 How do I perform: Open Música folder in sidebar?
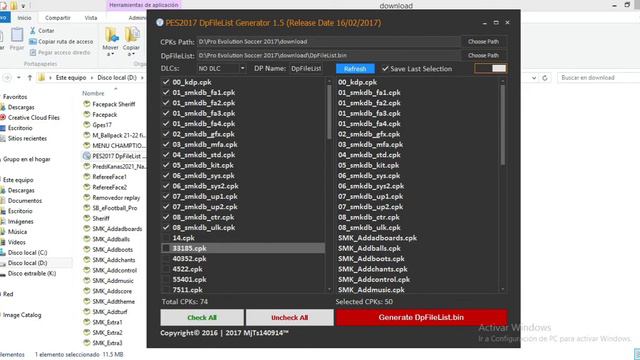(17, 232)
